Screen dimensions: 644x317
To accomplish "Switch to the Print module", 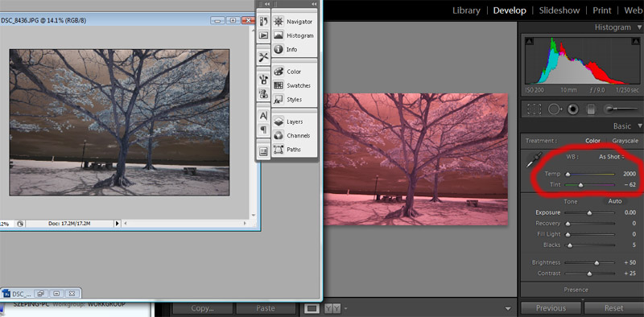I will [x=601, y=10].
